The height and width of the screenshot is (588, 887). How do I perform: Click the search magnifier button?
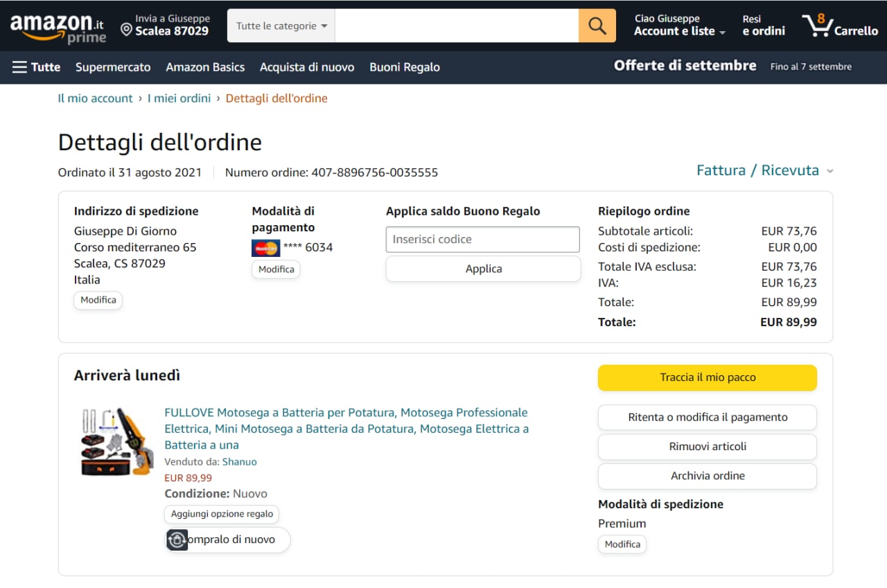click(x=597, y=26)
